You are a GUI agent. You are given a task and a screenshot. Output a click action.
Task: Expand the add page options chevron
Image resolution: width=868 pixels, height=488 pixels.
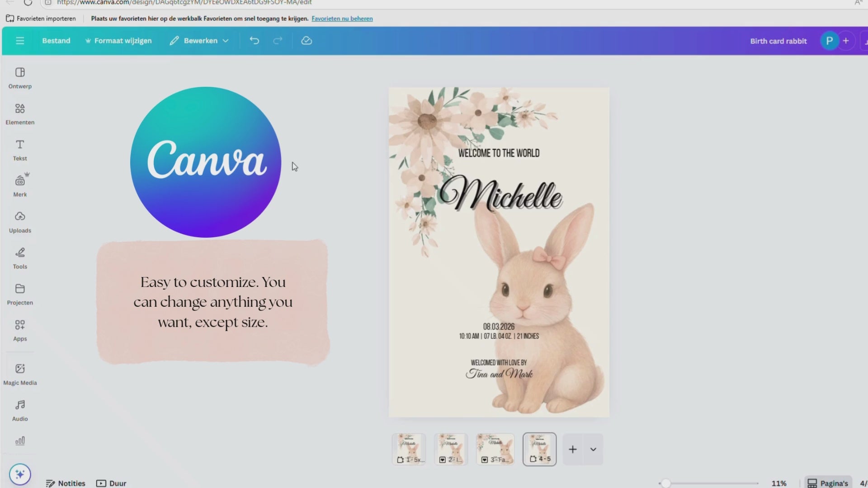point(593,449)
